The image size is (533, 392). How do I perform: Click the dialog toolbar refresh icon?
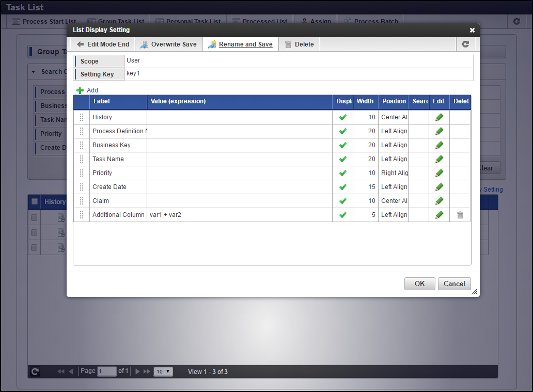pos(466,44)
